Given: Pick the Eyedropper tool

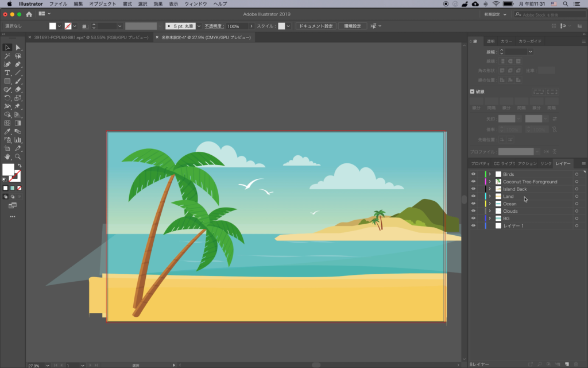Looking at the screenshot, I should (7, 132).
